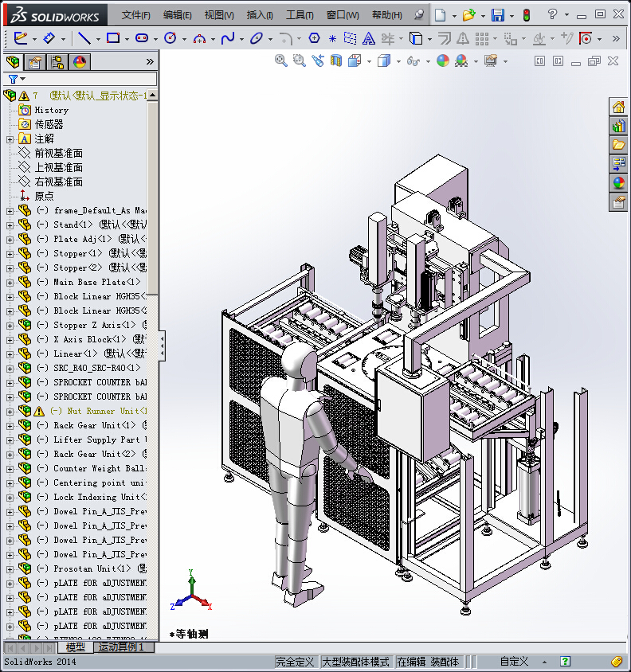Image resolution: width=631 pixels, height=672 pixels.
Task: Open the 帮助(H) menu
Action: pos(387,15)
